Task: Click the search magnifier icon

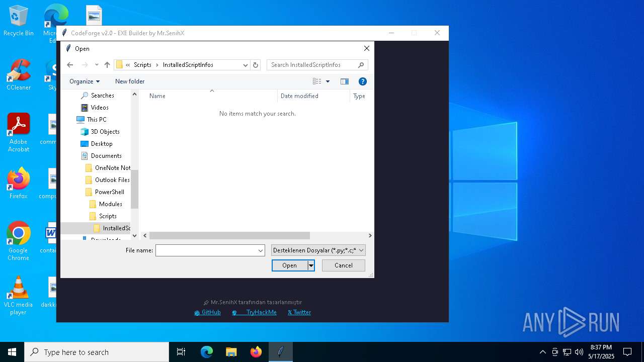Action: click(x=361, y=65)
